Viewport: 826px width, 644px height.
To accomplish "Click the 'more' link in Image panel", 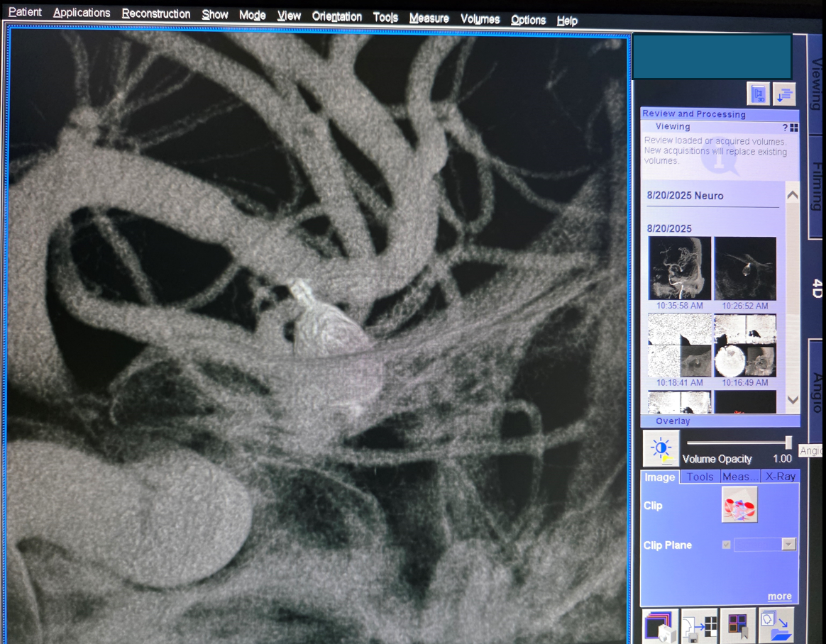I will click(x=779, y=596).
